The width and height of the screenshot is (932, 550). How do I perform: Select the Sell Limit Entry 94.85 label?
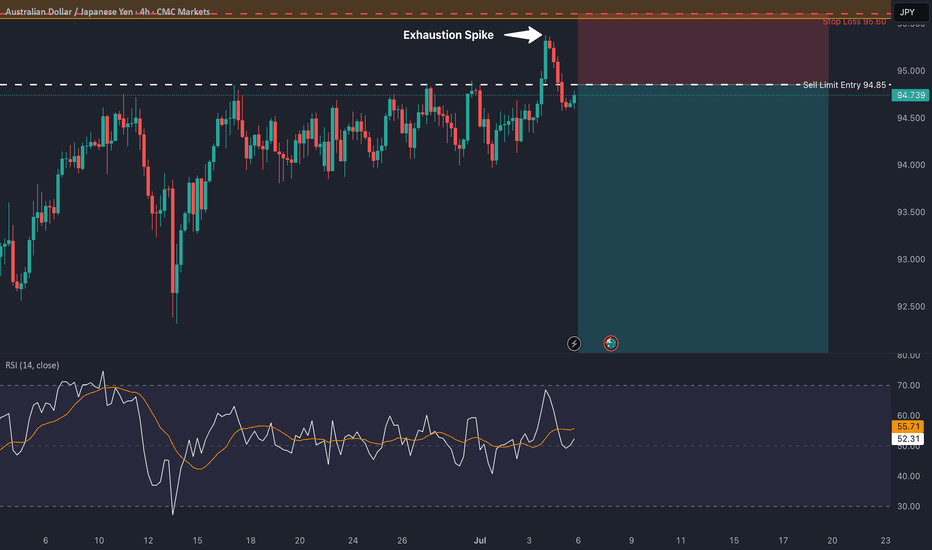coord(844,85)
